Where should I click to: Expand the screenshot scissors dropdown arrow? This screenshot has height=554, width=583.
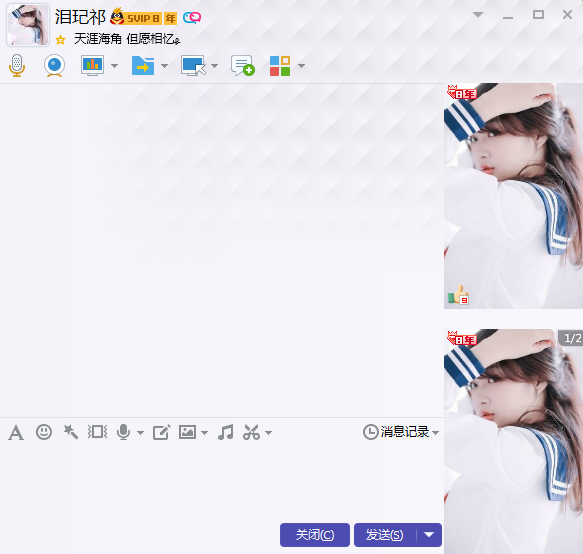click(269, 433)
